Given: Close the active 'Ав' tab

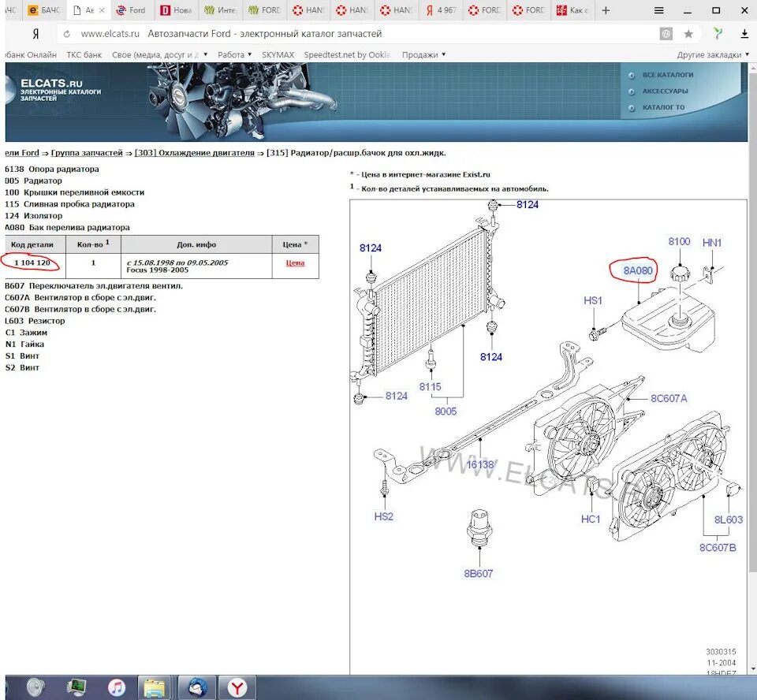Looking at the screenshot, I should pos(102,10).
